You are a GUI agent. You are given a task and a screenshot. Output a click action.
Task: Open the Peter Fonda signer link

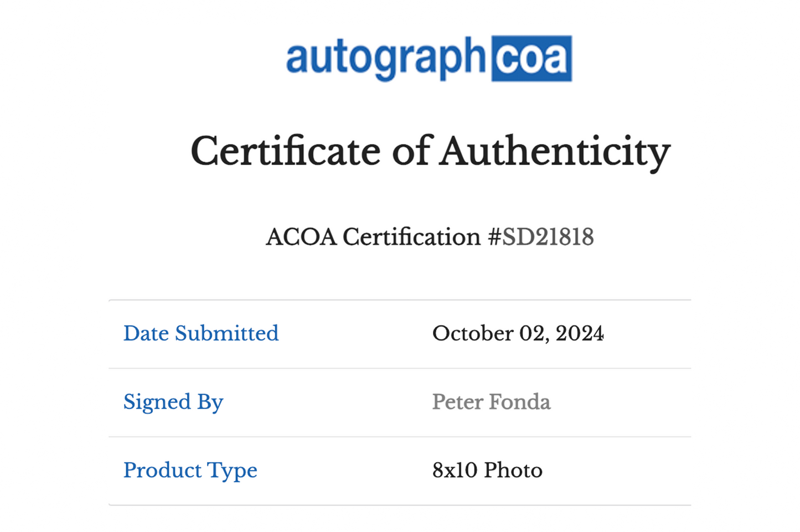(491, 402)
